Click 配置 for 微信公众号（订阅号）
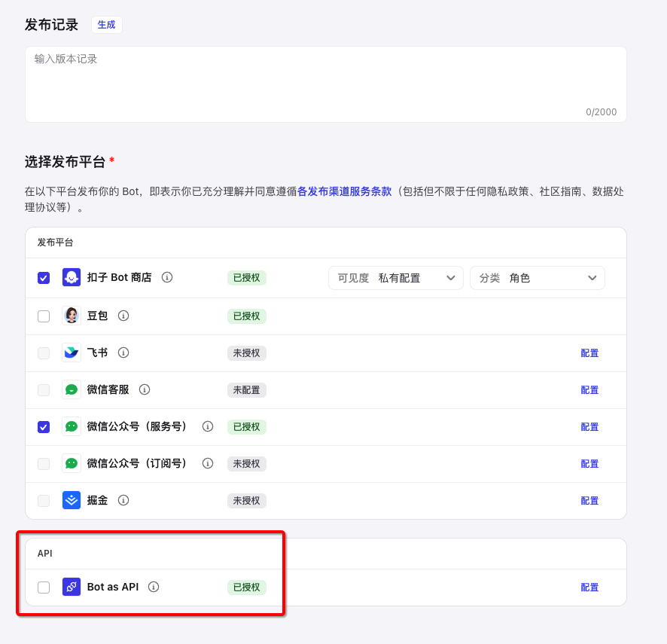Image resolution: width=667 pixels, height=644 pixels. pyautogui.click(x=589, y=464)
